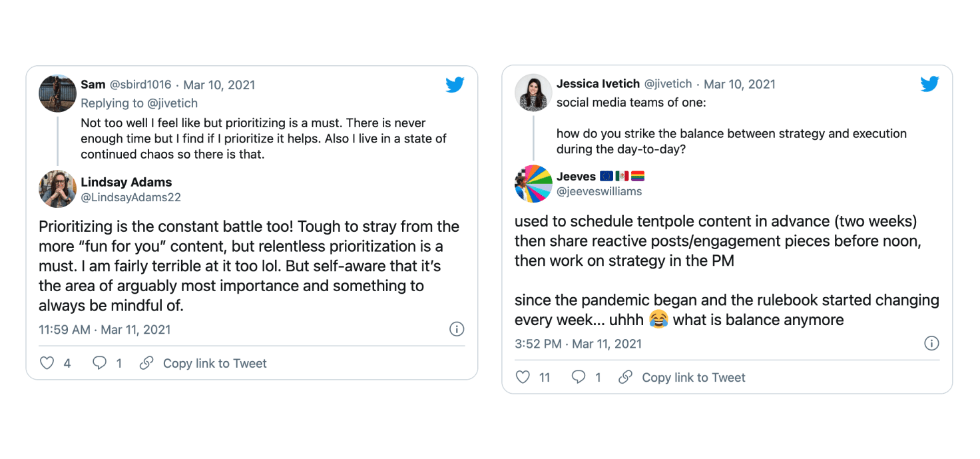Image resolution: width=980 pixels, height=459 pixels.
Task: Open replies via comment bubble on Lindsay's tweet
Action: (x=99, y=363)
